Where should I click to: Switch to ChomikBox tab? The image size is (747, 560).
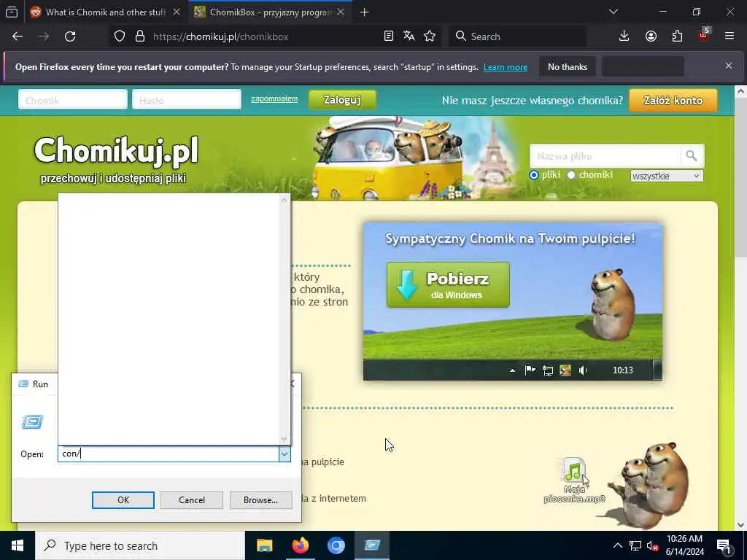pyautogui.click(x=270, y=12)
